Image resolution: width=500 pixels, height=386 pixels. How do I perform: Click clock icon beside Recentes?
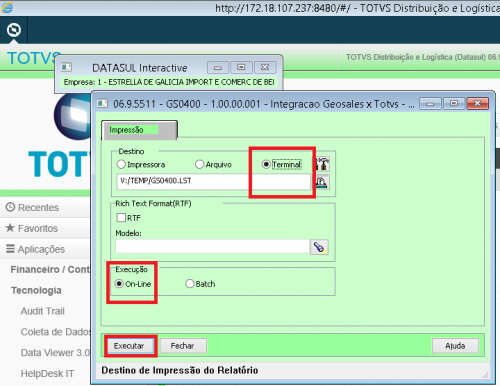(x=10, y=207)
